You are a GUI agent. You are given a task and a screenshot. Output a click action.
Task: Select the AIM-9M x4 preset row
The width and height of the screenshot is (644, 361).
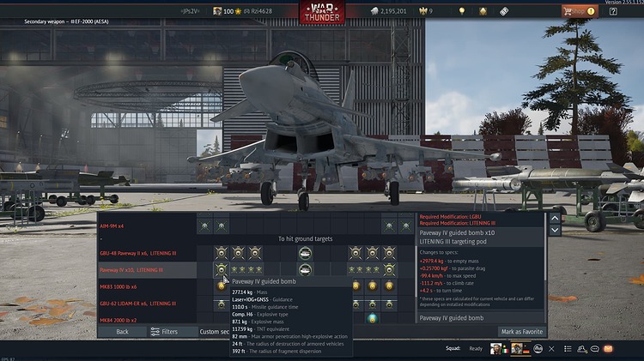(x=147, y=226)
